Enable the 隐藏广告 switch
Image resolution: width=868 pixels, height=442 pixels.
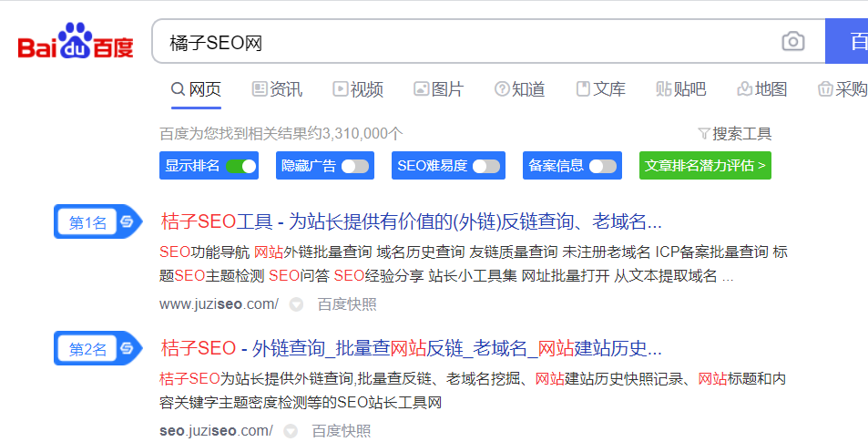point(355,166)
